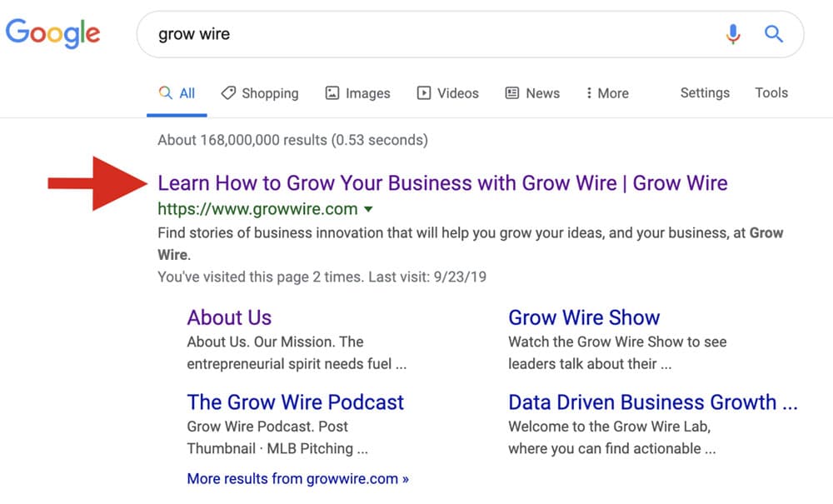
Task: Click the three-dot icon beside More
Action: click(x=589, y=93)
